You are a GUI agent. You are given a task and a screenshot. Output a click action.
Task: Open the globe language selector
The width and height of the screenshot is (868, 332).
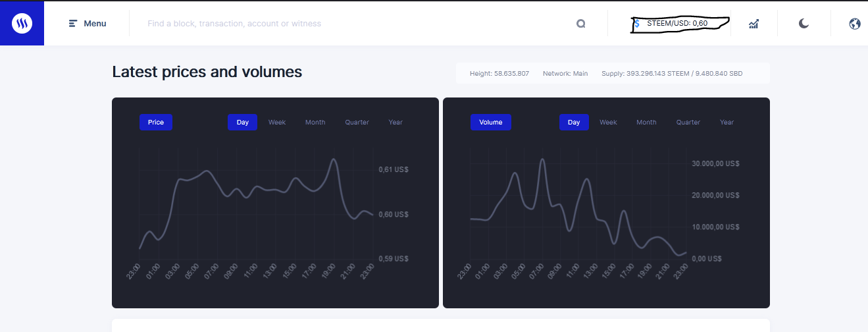pyautogui.click(x=855, y=24)
